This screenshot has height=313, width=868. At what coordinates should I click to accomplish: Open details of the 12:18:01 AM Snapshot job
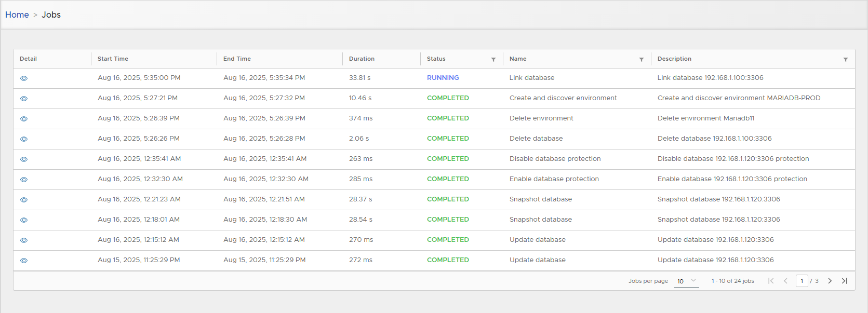(24, 220)
